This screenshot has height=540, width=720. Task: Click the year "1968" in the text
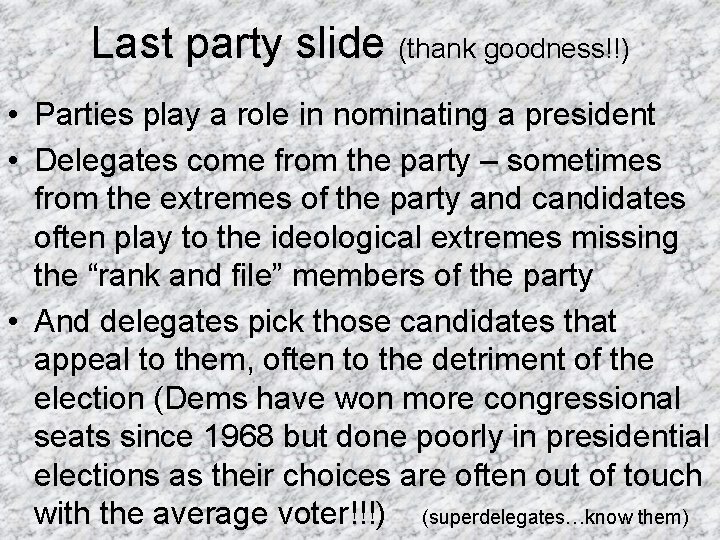tap(239, 436)
